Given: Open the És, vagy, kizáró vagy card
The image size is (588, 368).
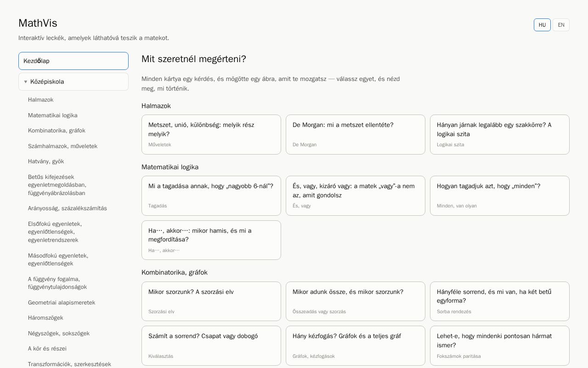Looking at the screenshot, I should coord(356,195).
